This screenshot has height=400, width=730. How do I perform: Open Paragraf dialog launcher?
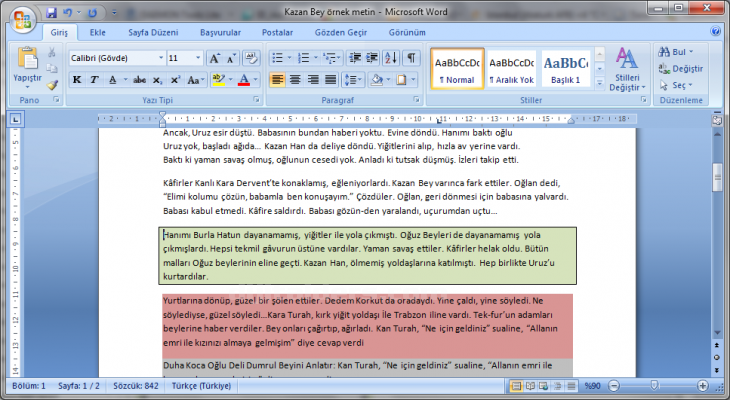pos(416,100)
